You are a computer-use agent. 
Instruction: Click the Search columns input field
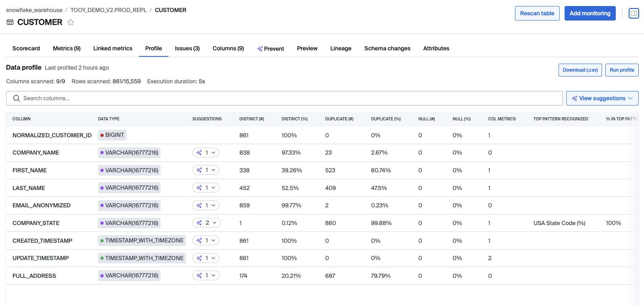click(x=284, y=98)
